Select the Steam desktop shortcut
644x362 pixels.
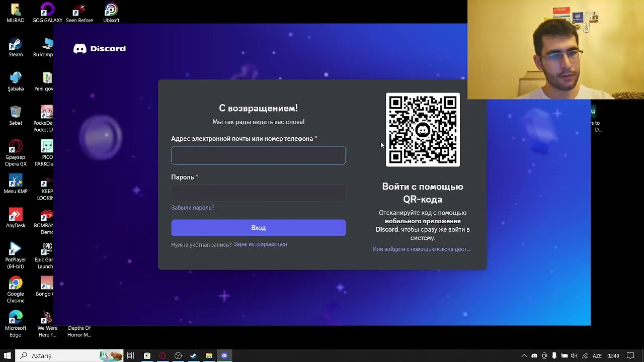[16, 48]
